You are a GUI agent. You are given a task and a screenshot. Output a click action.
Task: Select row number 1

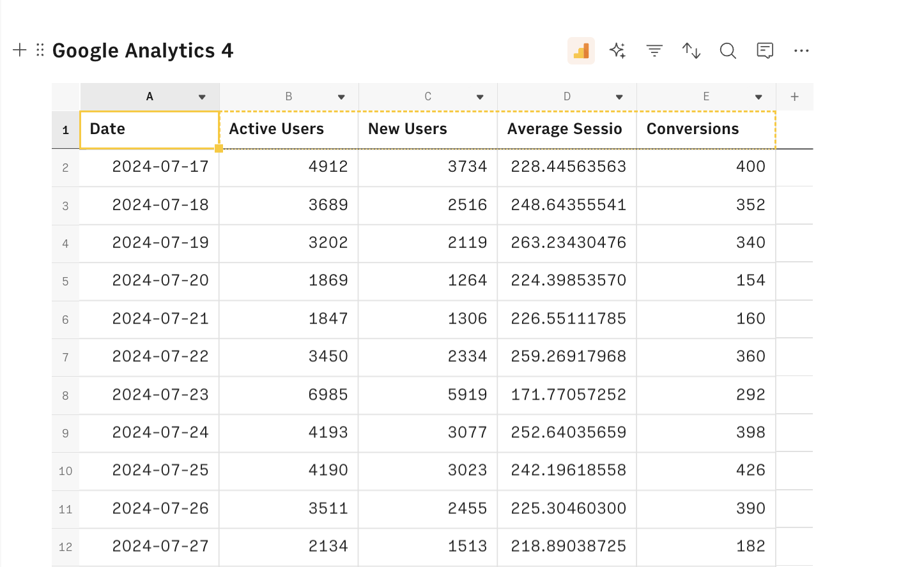65,130
